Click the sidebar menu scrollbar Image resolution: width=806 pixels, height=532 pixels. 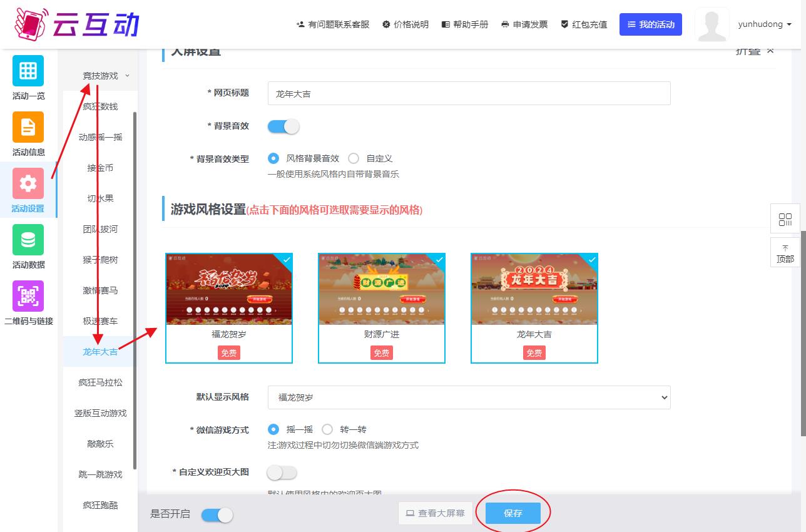[135, 291]
